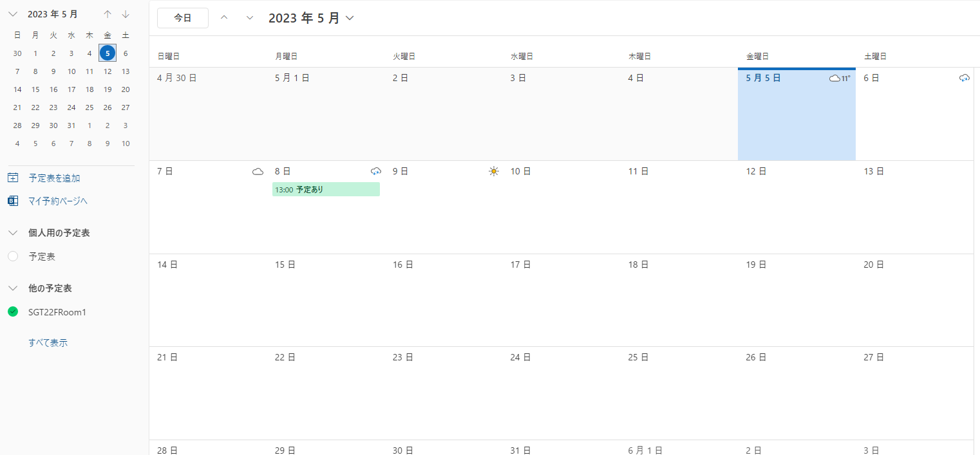
Task: Uncheck the SGT22FRoom1 green calendar toggle
Action: [x=13, y=311]
